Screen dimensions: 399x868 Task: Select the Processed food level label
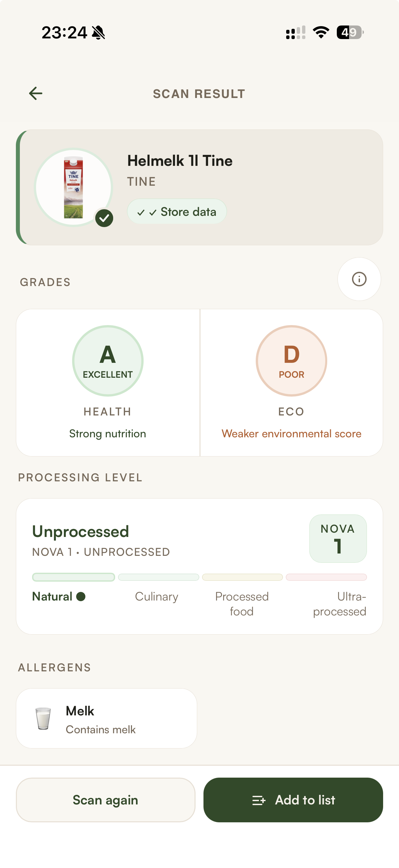point(242,604)
